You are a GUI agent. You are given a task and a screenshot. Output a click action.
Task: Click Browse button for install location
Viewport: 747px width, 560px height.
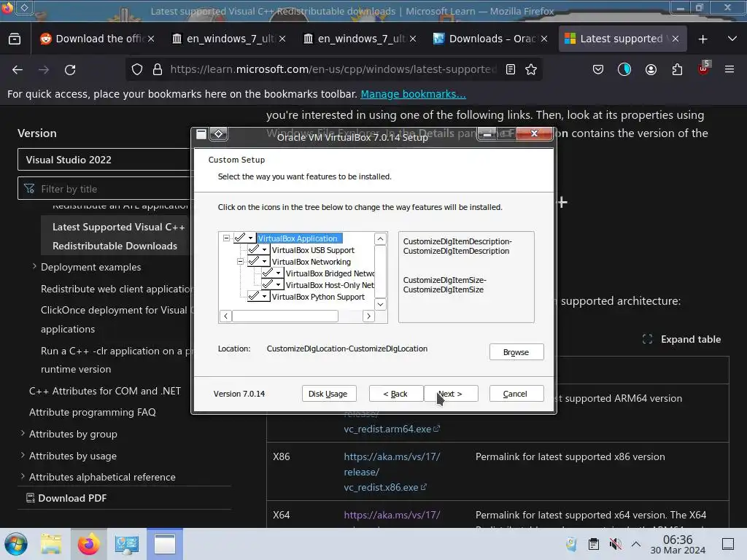click(x=516, y=352)
